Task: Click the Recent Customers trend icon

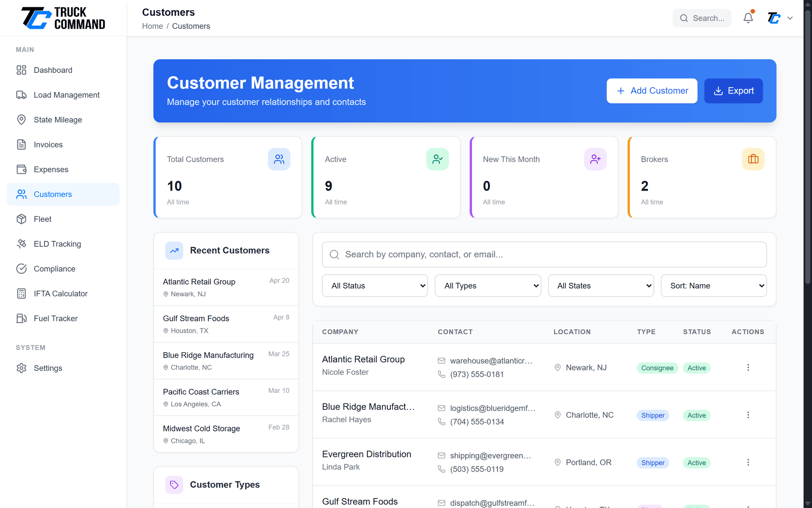Action: pos(174,251)
